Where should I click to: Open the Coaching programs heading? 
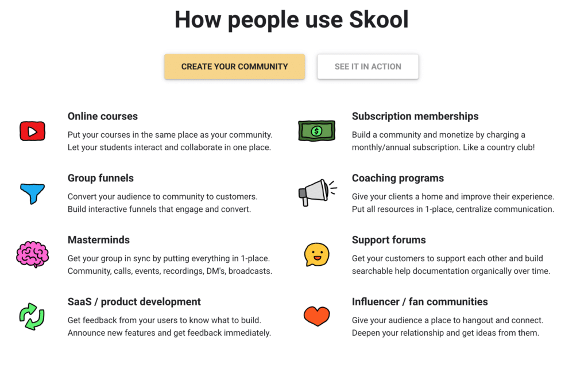(x=398, y=178)
